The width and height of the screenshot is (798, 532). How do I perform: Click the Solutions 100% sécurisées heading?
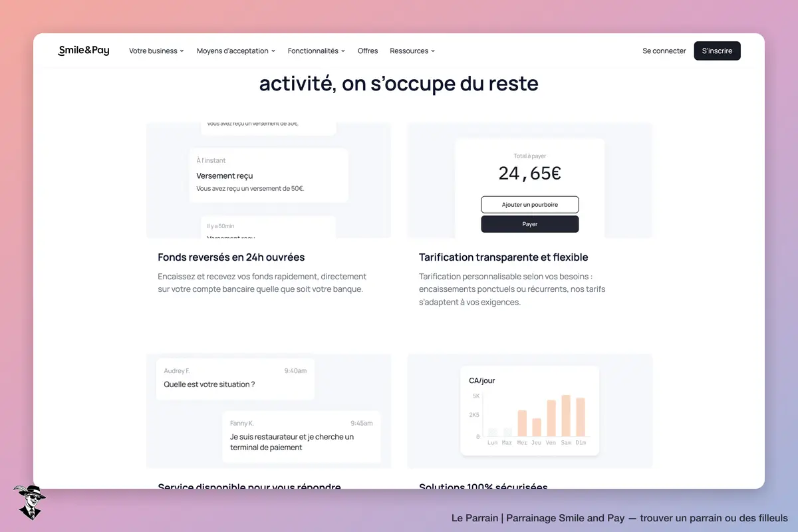click(x=483, y=486)
